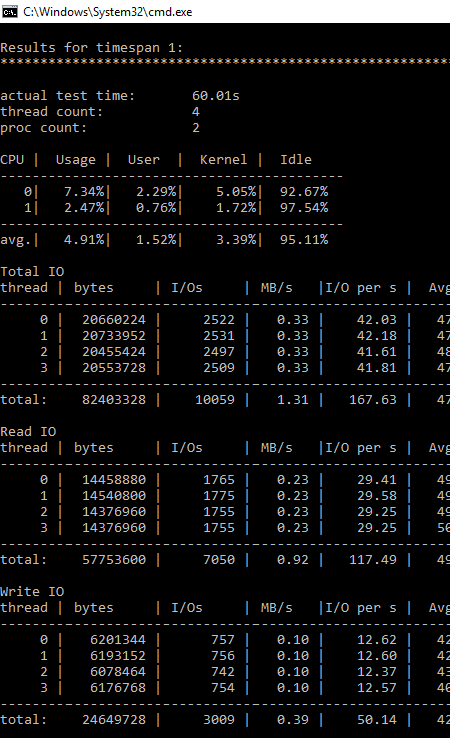Image resolution: width=450 pixels, height=738 pixels.
Task: Click Read I/O per s 29.41
Action: pos(377,480)
